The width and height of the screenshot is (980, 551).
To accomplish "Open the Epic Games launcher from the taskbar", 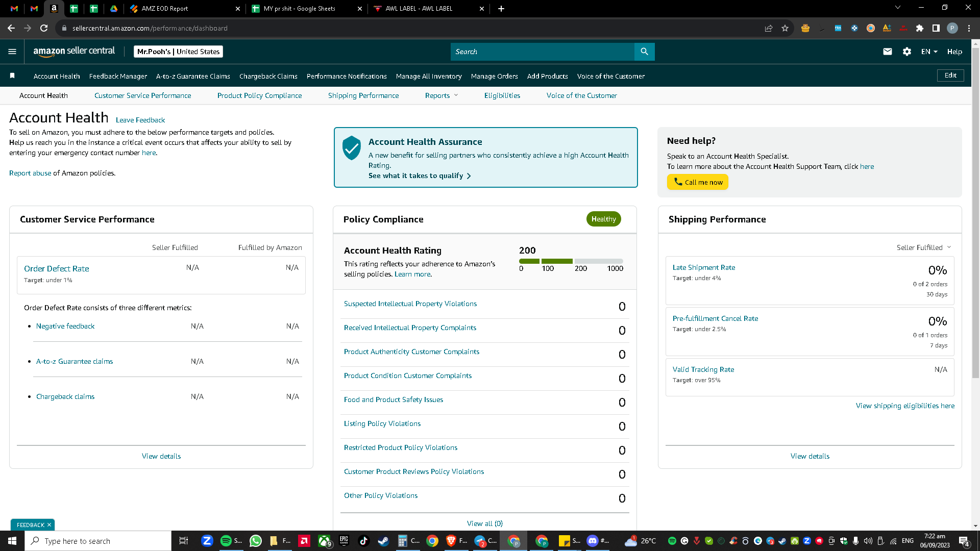I will tap(344, 541).
